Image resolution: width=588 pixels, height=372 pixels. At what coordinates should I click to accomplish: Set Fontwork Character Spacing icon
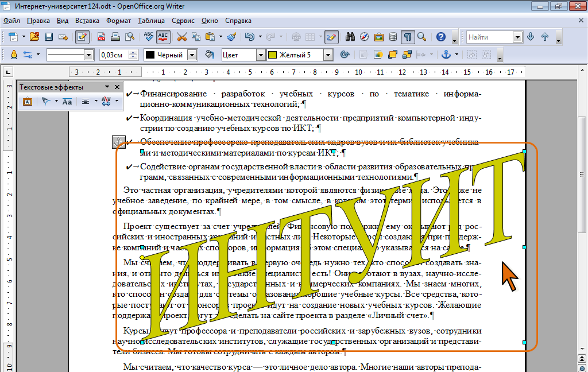(106, 101)
